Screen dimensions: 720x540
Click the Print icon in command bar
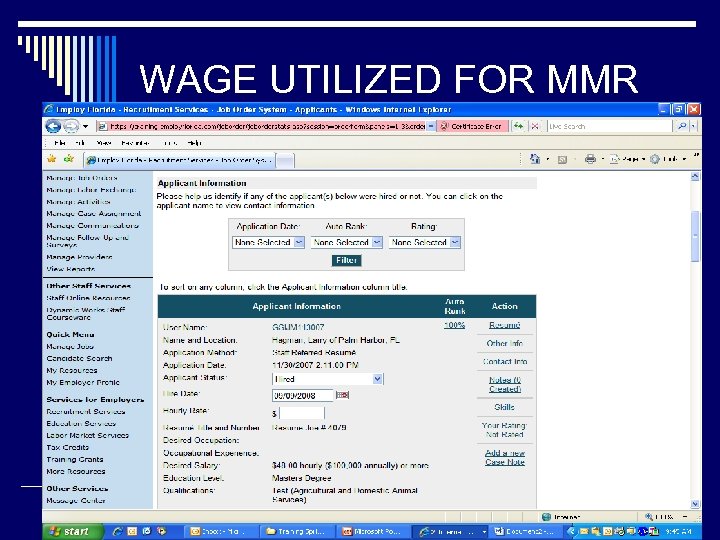pyautogui.click(x=591, y=159)
